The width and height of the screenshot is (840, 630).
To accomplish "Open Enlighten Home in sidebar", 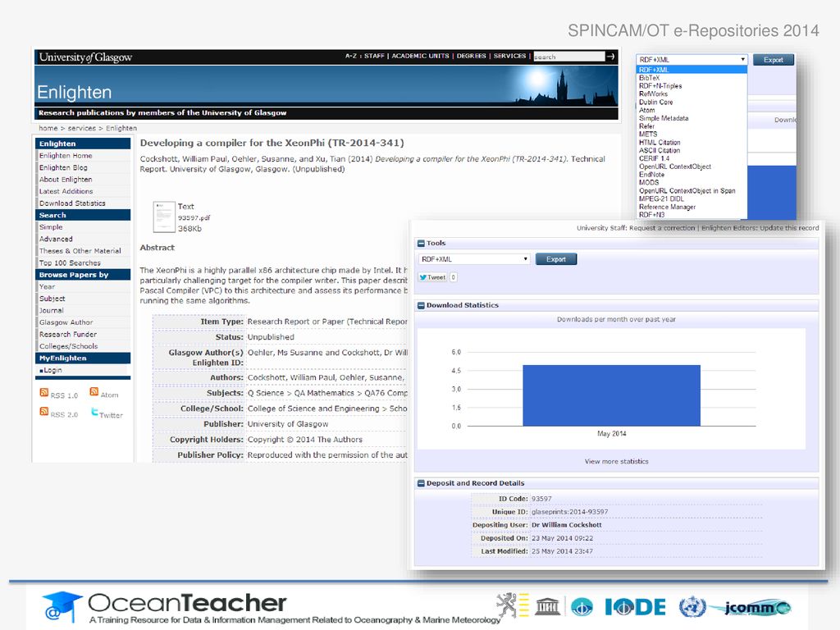I will pos(66,155).
